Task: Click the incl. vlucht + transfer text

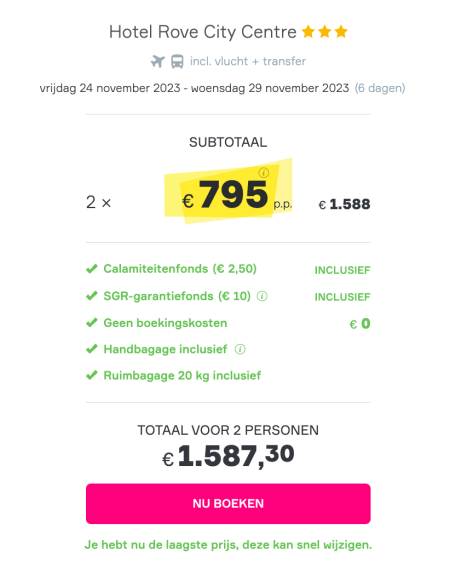Action: (x=248, y=61)
